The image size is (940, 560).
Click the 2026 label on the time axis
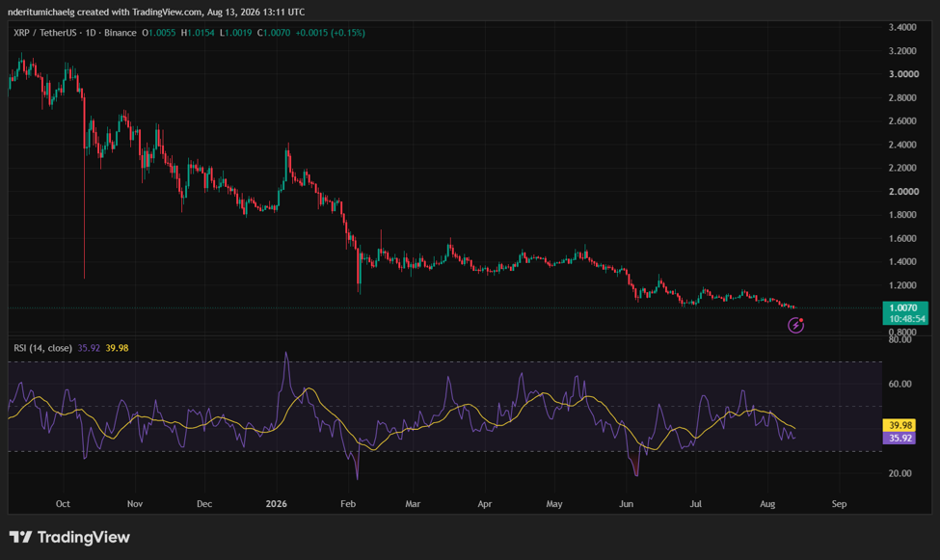click(x=277, y=504)
